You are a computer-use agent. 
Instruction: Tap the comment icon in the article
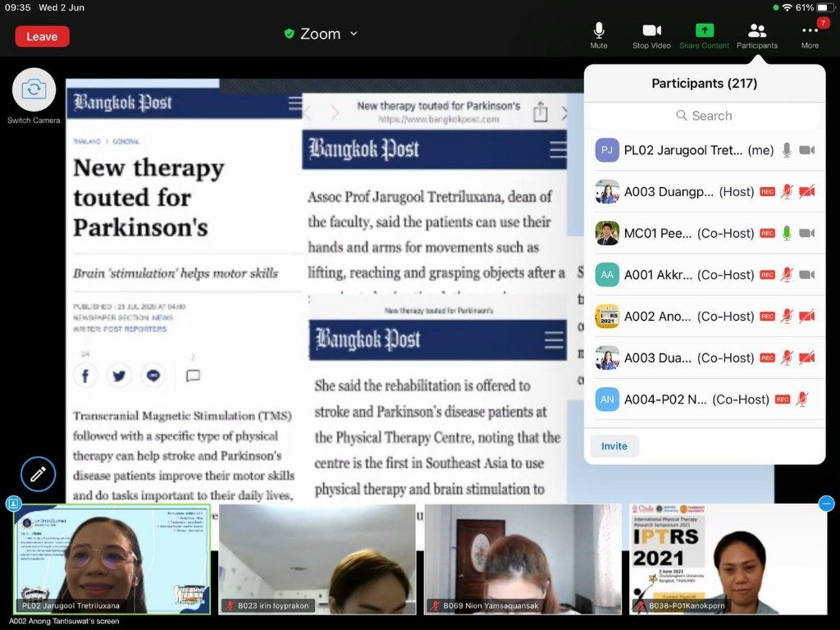click(x=193, y=376)
